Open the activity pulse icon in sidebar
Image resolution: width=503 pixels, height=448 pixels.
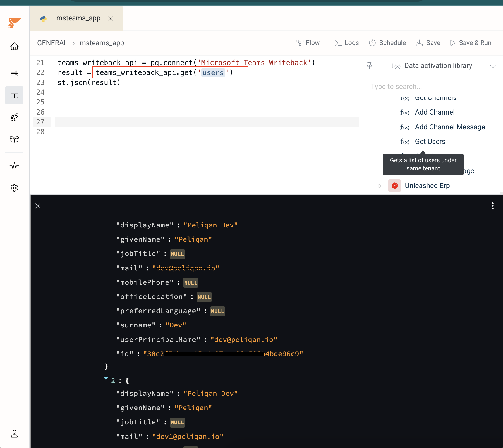[14, 166]
